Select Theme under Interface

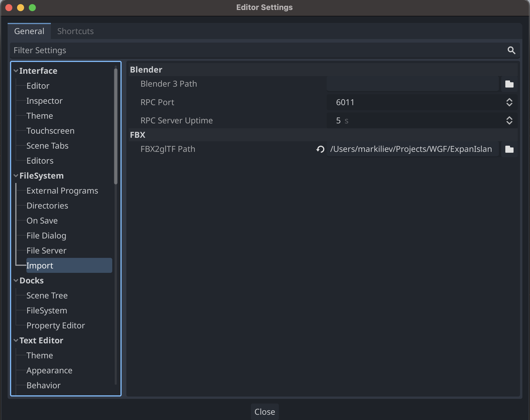(x=39, y=115)
